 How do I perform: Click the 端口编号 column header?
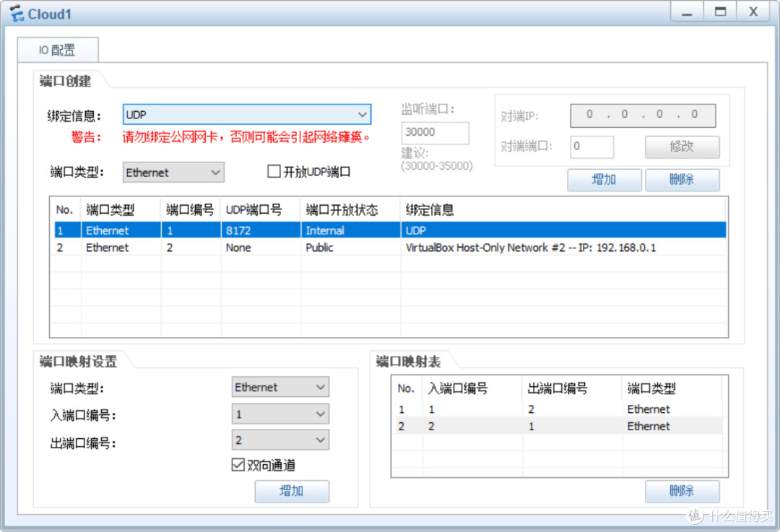tap(191, 210)
